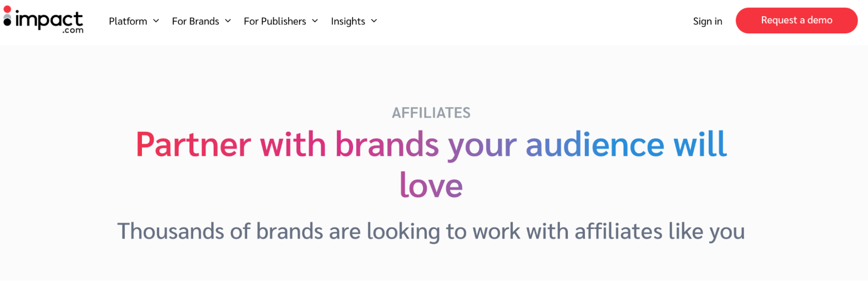Open the Insights menu
868x281 pixels.
(348, 21)
